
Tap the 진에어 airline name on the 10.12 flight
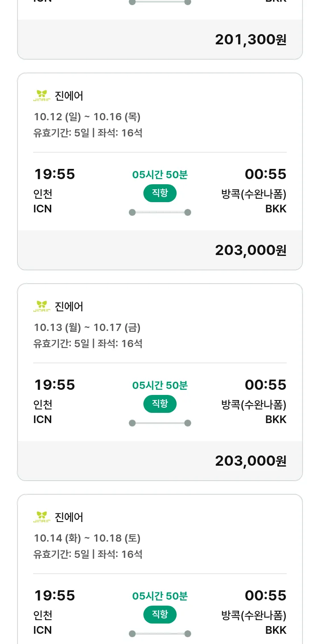point(69,96)
